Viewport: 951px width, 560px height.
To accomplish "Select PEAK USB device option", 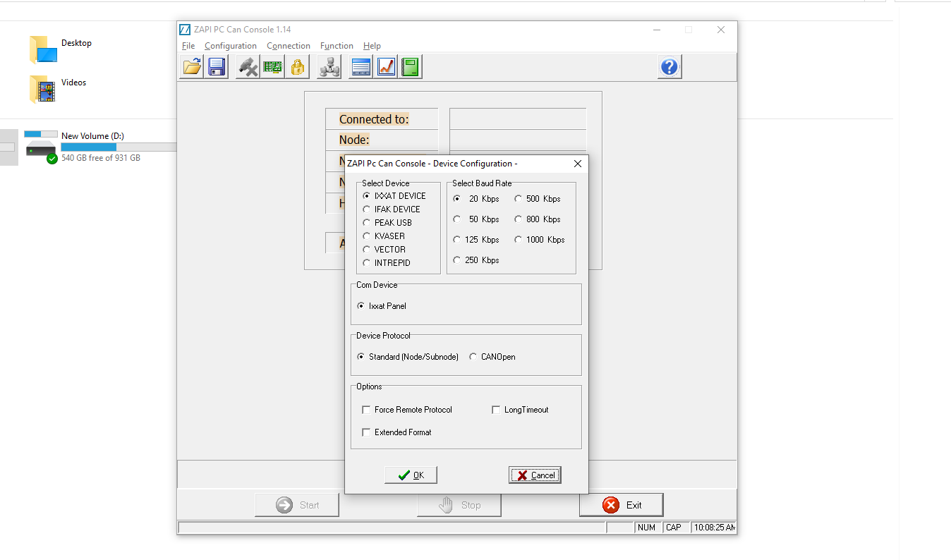I will (387, 223).
